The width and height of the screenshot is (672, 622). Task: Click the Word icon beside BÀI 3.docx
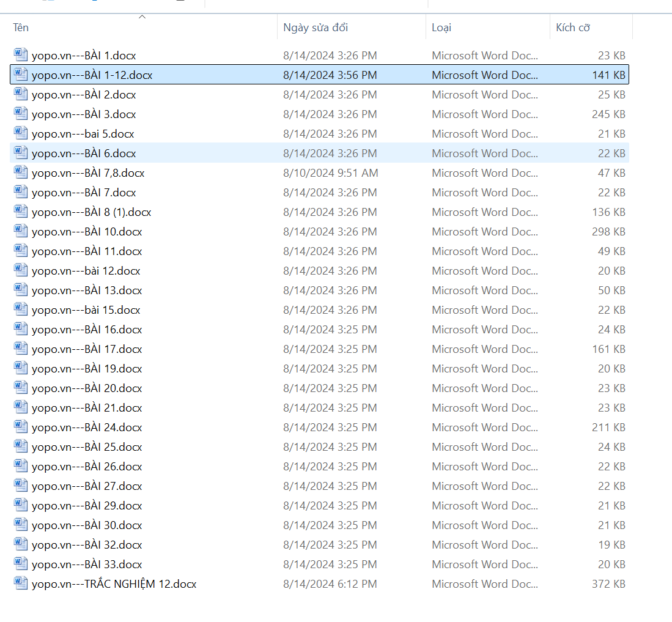tap(21, 114)
